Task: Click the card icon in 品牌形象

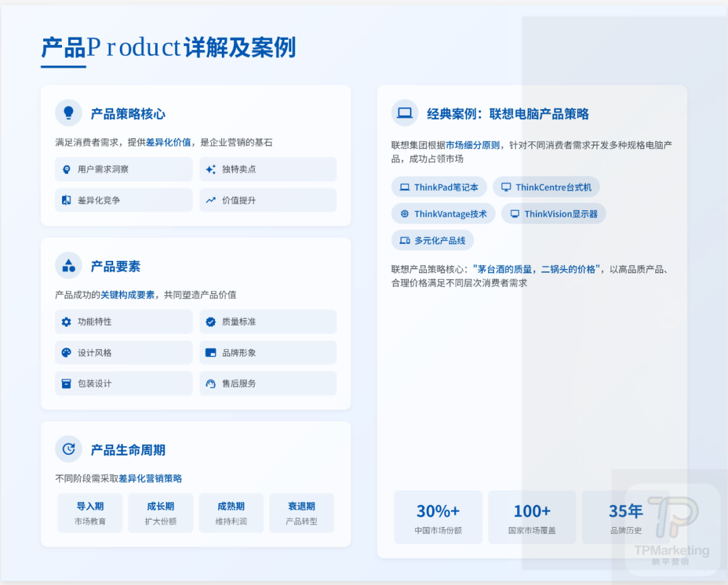Action: 211,353
